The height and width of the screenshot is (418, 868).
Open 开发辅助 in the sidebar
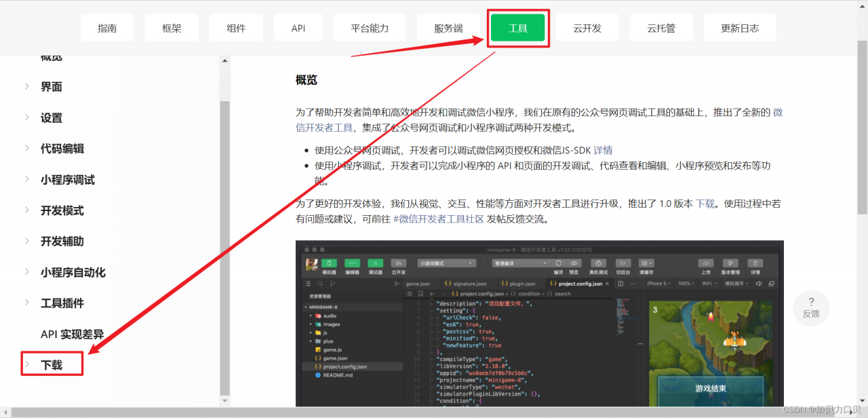(x=62, y=242)
